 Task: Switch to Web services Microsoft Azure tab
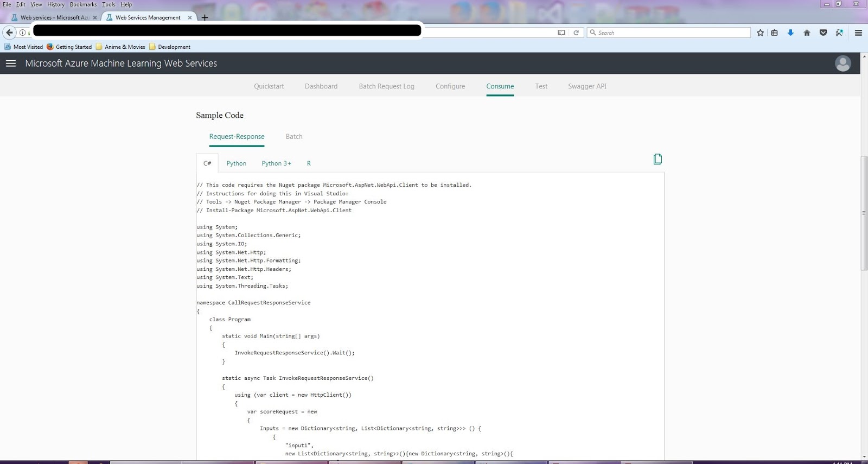coord(53,17)
